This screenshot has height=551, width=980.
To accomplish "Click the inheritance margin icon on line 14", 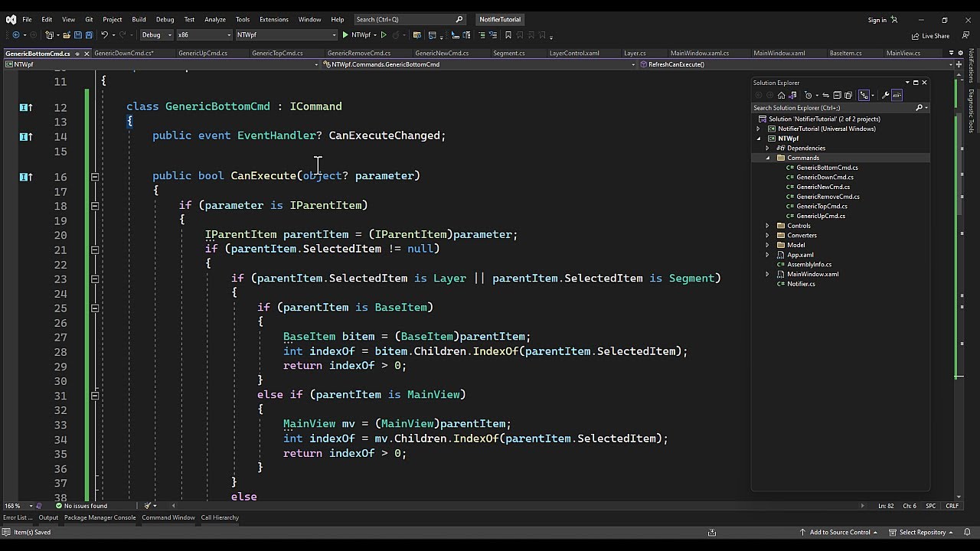I will (25, 136).
